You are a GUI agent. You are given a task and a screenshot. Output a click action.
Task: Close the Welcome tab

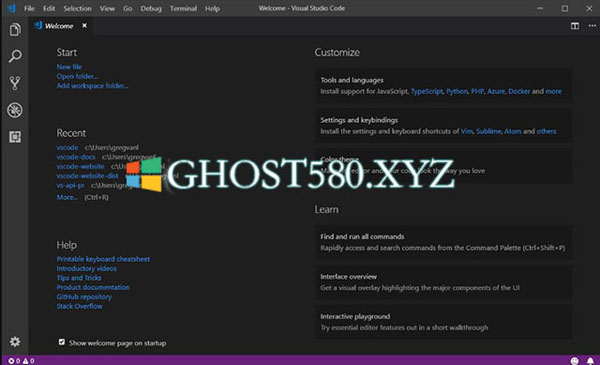[85, 25]
